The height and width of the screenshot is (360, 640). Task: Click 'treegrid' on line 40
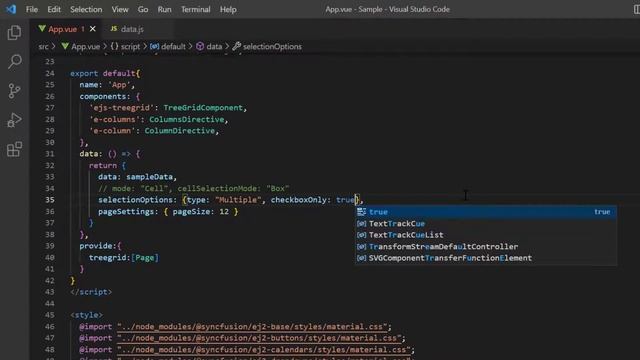point(108,258)
